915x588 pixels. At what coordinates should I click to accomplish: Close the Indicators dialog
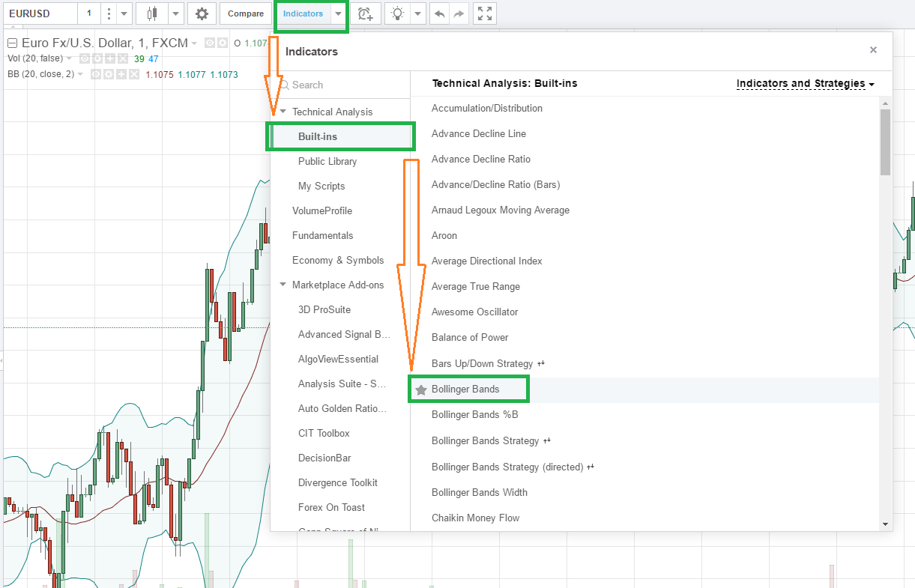pyautogui.click(x=873, y=50)
